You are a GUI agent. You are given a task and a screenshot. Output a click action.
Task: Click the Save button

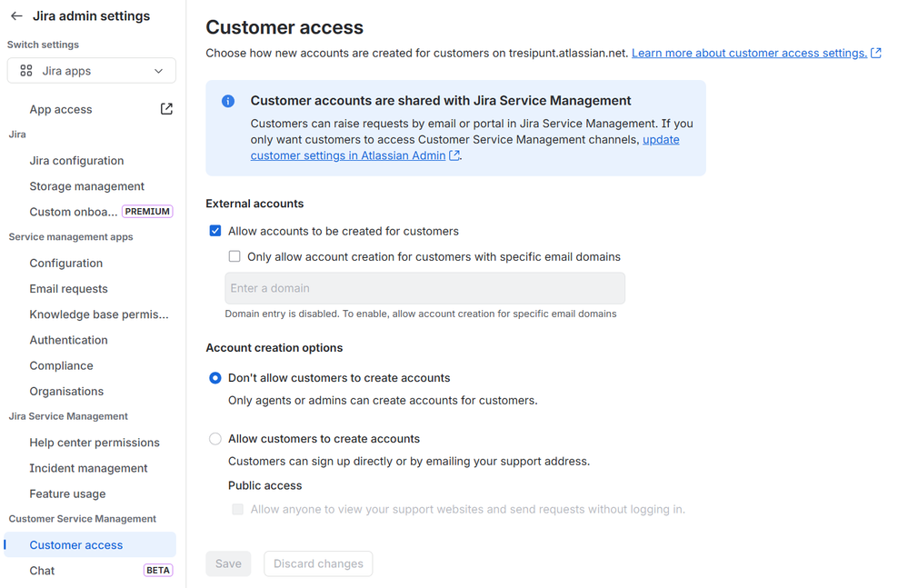228,563
